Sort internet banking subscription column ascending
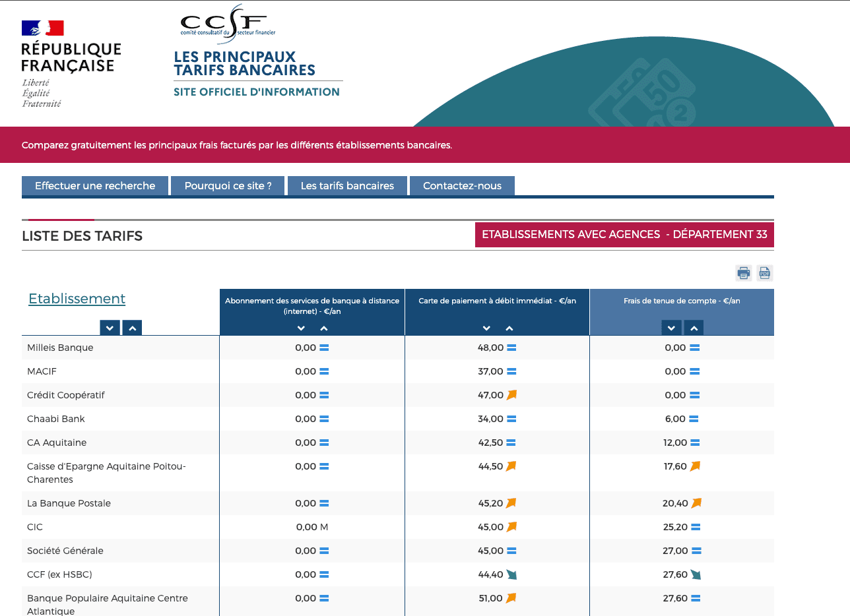 pyautogui.click(x=323, y=328)
